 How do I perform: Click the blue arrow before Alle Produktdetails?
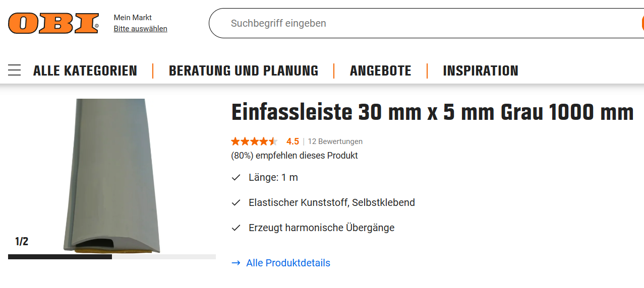pyautogui.click(x=236, y=263)
